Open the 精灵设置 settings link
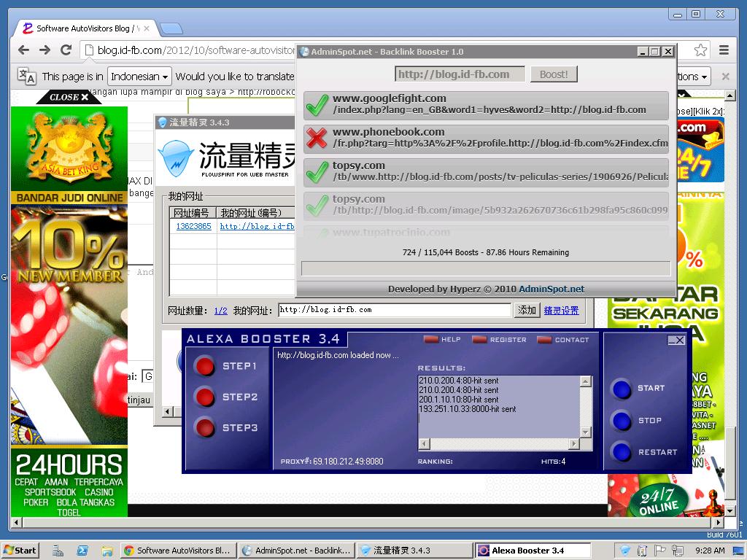The width and height of the screenshot is (747, 560). 561,311
